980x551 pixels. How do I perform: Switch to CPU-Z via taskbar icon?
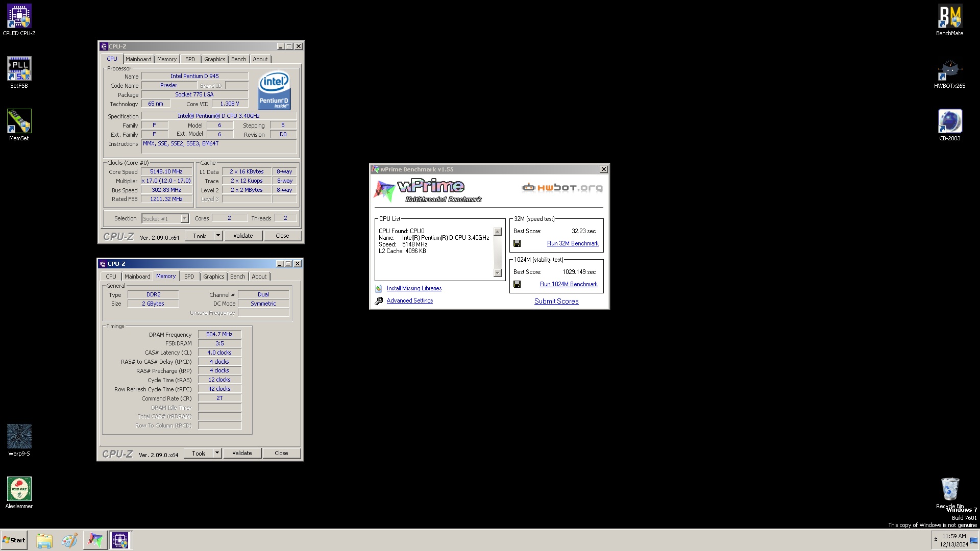click(x=120, y=540)
